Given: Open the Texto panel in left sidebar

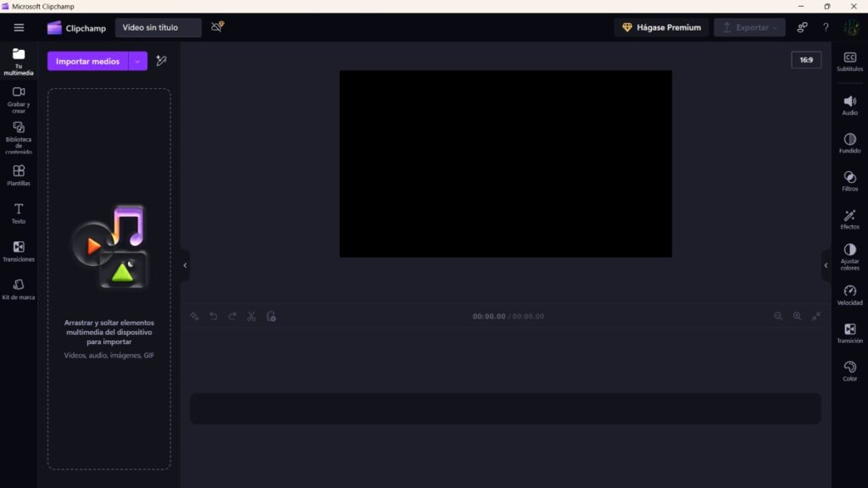Looking at the screenshot, I should tap(18, 213).
